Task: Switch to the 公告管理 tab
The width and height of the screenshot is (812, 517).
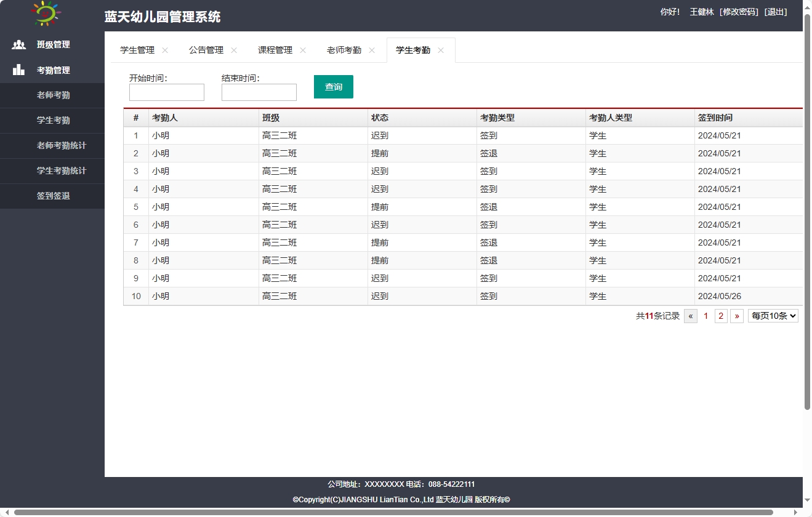Action: click(207, 50)
